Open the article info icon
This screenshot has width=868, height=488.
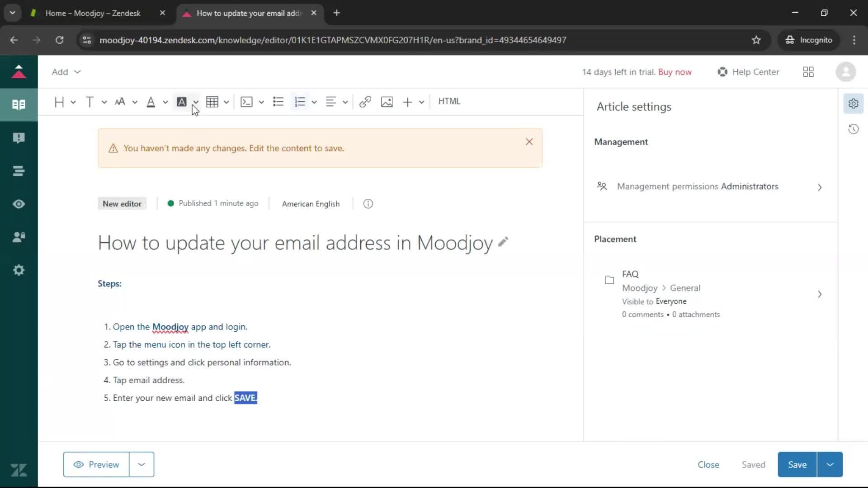coord(368,204)
